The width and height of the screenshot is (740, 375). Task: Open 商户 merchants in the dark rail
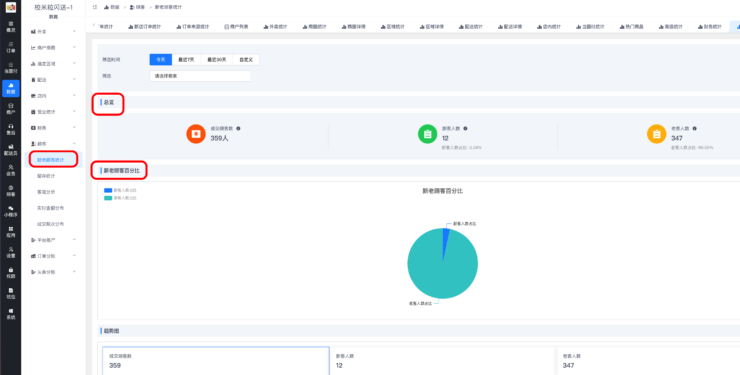[x=10, y=109]
